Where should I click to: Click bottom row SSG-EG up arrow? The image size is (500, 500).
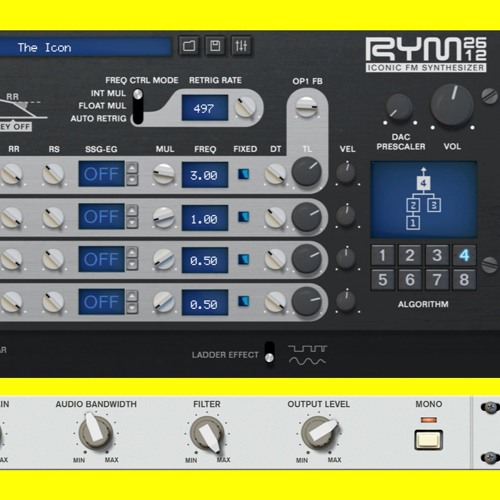click(132, 295)
